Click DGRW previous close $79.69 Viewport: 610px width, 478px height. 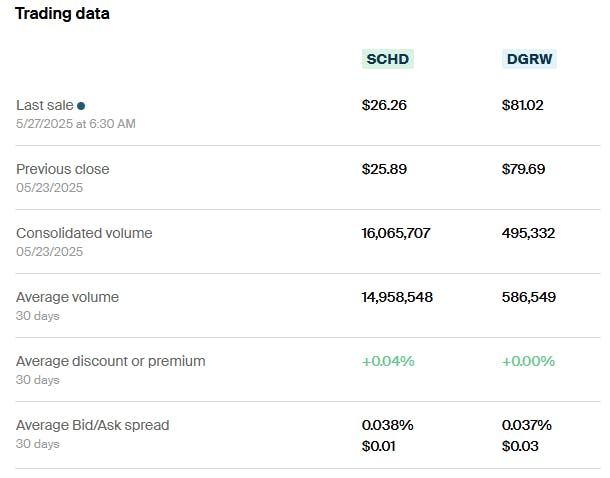coord(523,169)
